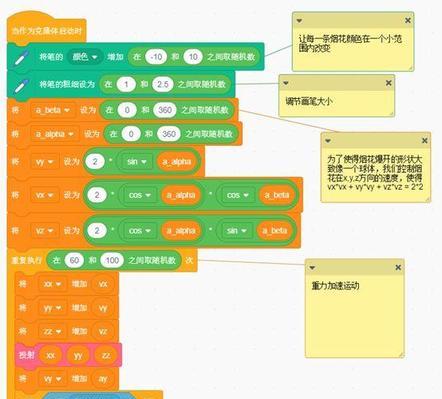Click the repeat maximum field 100
The image size is (442, 399).
(x=112, y=260)
